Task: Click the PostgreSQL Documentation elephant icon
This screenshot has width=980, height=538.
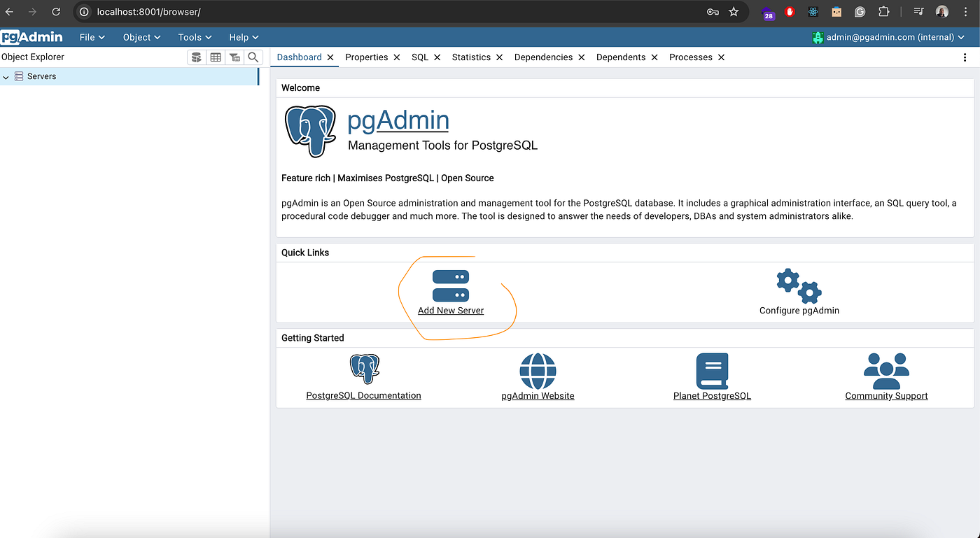Action: click(364, 369)
